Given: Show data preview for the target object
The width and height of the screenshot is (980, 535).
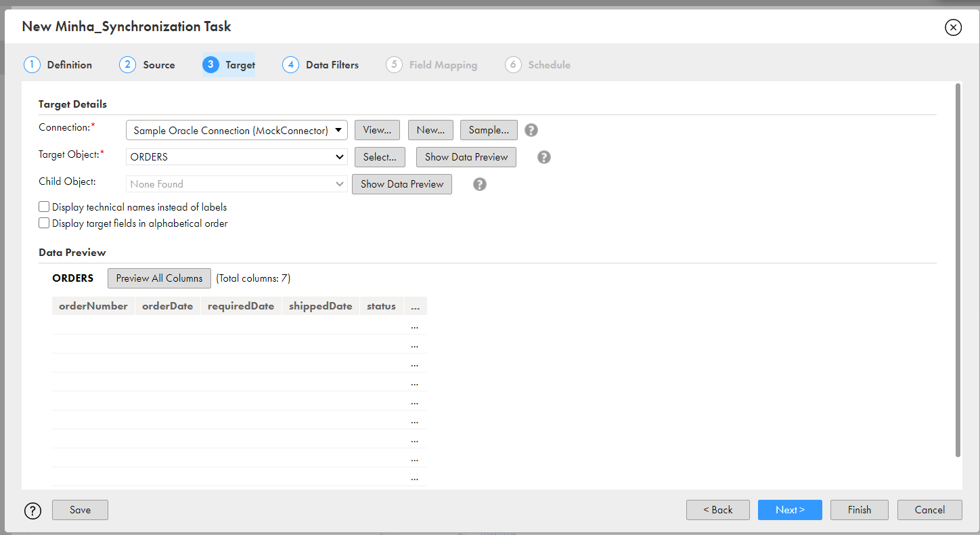Looking at the screenshot, I should click(x=466, y=157).
